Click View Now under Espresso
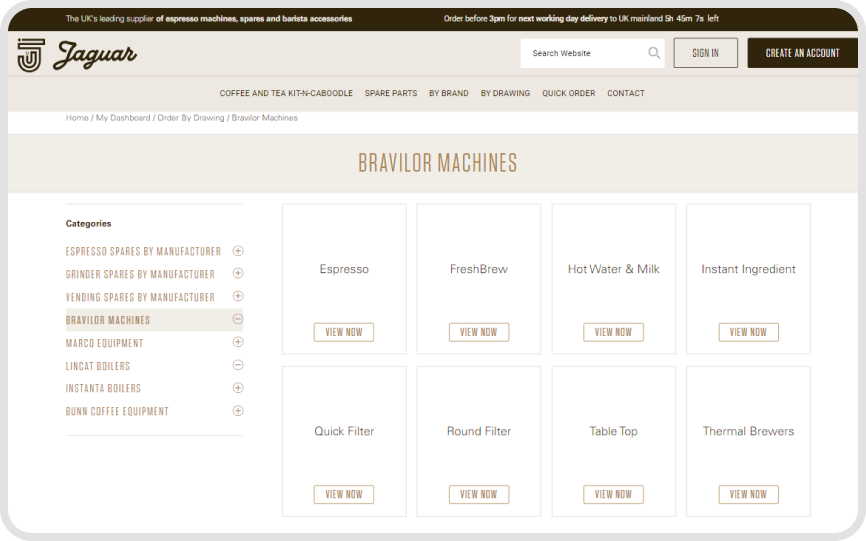 [344, 332]
